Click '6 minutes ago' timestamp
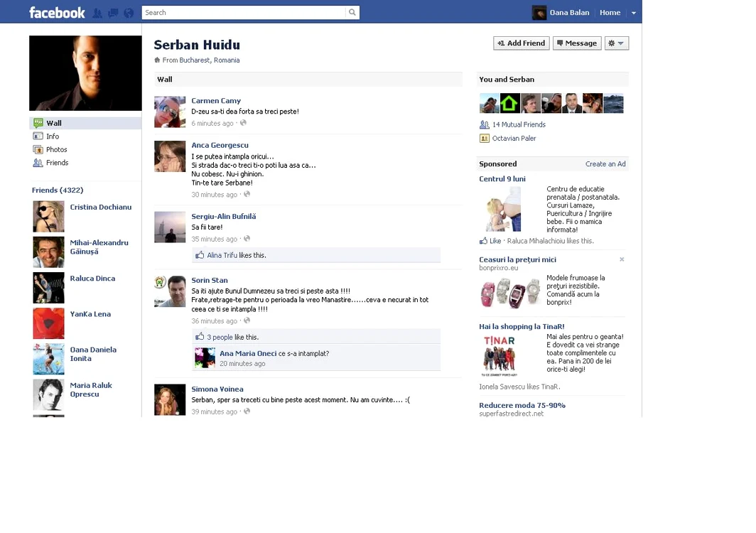The image size is (756, 533). coord(212,124)
